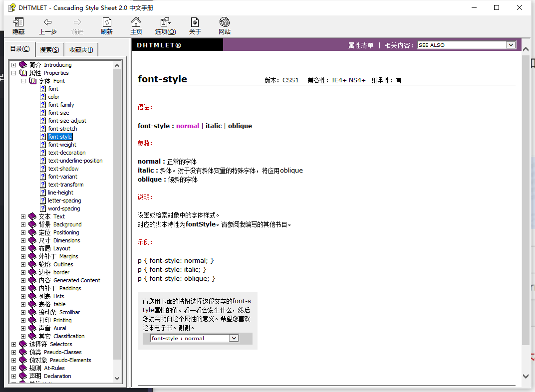Expand the 简介 Introducing tree node
The height and width of the screenshot is (392, 535).
click(x=13, y=65)
